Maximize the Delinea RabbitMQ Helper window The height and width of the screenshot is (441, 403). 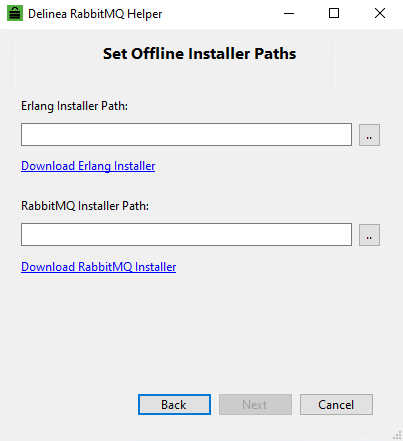pos(334,14)
